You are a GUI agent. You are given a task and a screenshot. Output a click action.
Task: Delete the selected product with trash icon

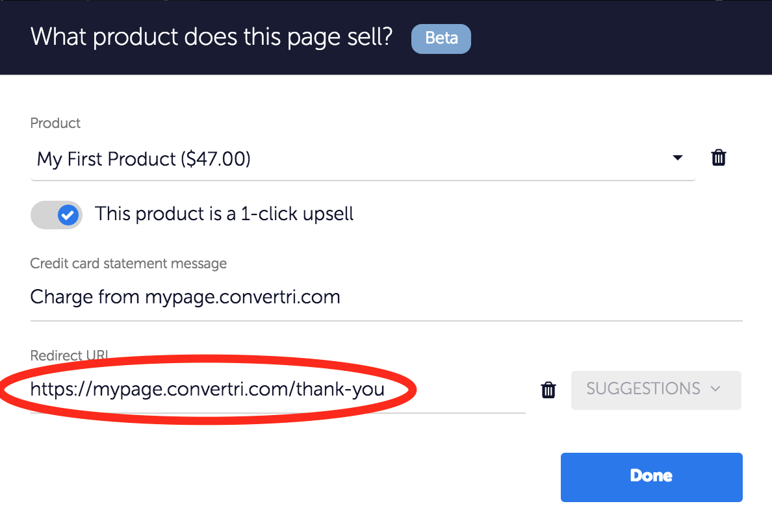718,158
